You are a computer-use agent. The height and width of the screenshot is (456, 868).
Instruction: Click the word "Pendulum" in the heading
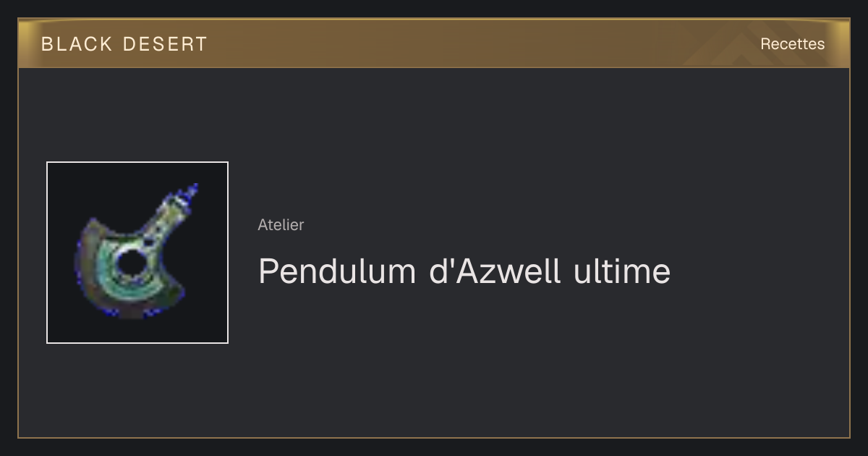tap(337, 271)
